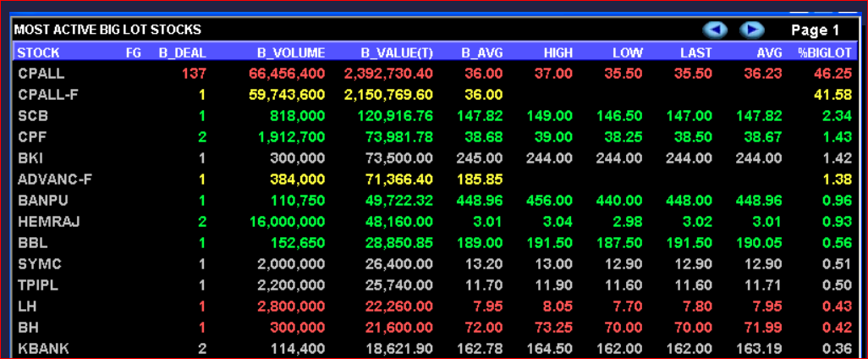Click the MOST ACTIVE BIG LOT STOCKS title

click(107, 30)
